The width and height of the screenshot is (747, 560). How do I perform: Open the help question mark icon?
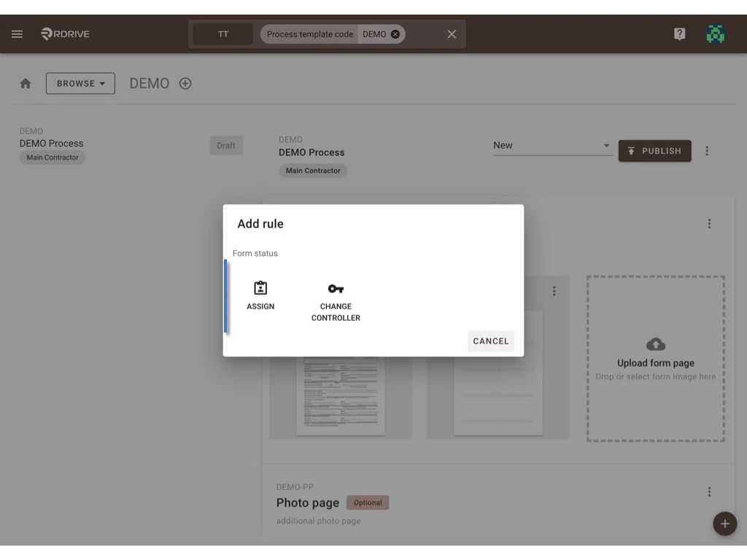coord(679,34)
